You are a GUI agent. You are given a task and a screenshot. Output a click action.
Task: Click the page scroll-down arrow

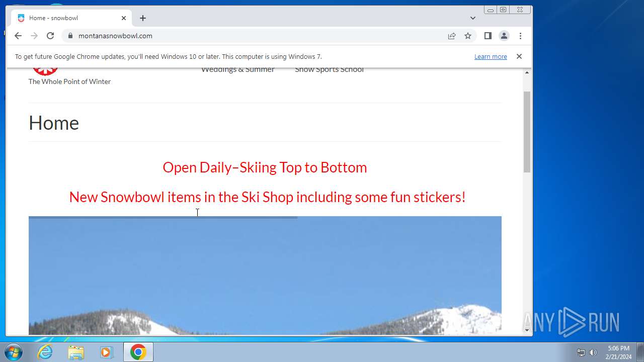pyautogui.click(x=527, y=330)
